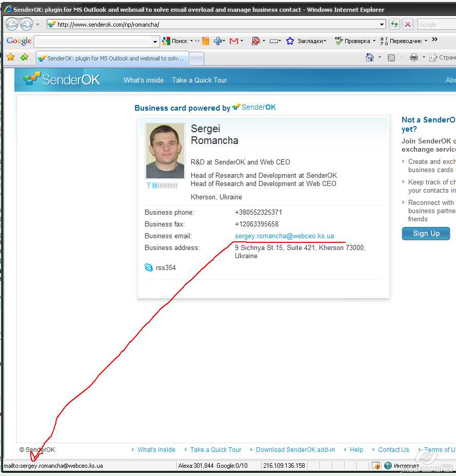The height and width of the screenshot is (476, 456).
Task: Expand the address bar URL dropdown
Action: (382, 24)
